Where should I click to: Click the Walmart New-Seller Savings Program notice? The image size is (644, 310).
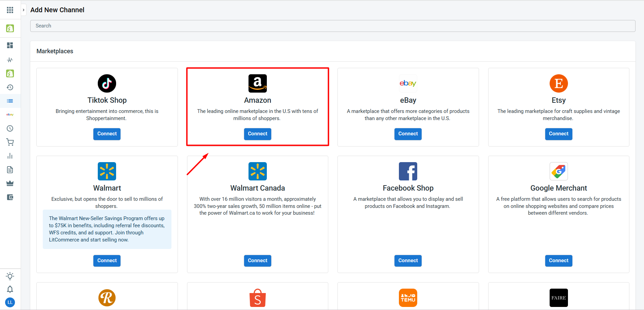(107, 229)
